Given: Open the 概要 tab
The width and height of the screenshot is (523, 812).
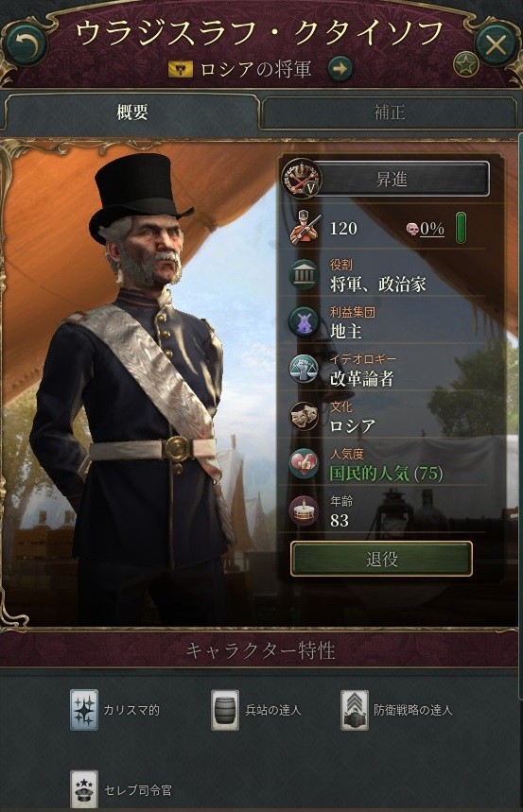Looking at the screenshot, I should (132, 112).
